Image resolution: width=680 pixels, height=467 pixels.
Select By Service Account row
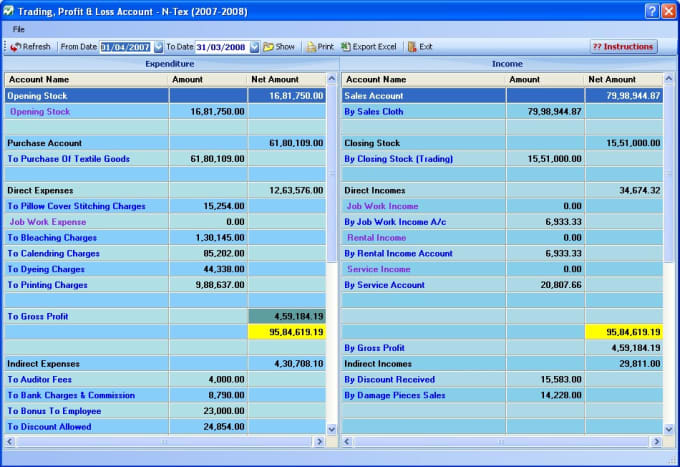click(x=502, y=285)
